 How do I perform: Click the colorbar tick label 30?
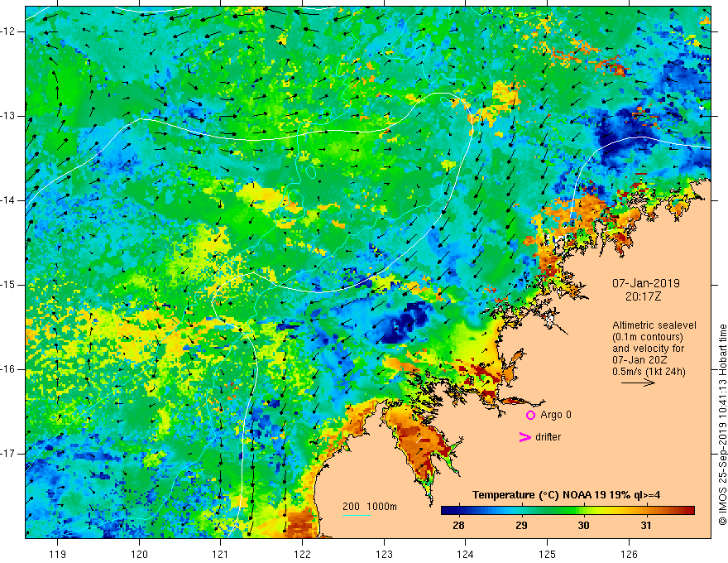pyautogui.click(x=583, y=526)
